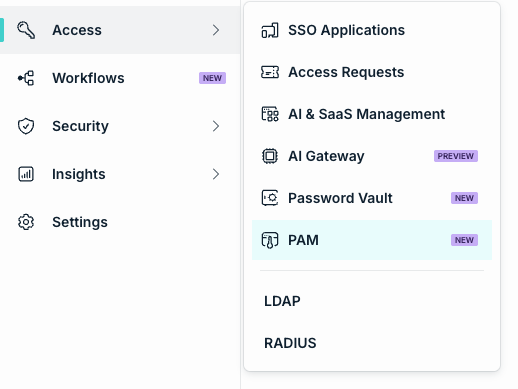Screen dimensions: 518x389
Task: Click the Workflows diagram icon
Action: click(26, 78)
